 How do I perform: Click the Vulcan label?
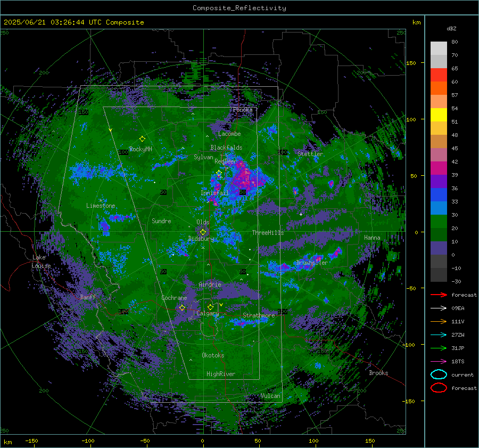(270, 396)
